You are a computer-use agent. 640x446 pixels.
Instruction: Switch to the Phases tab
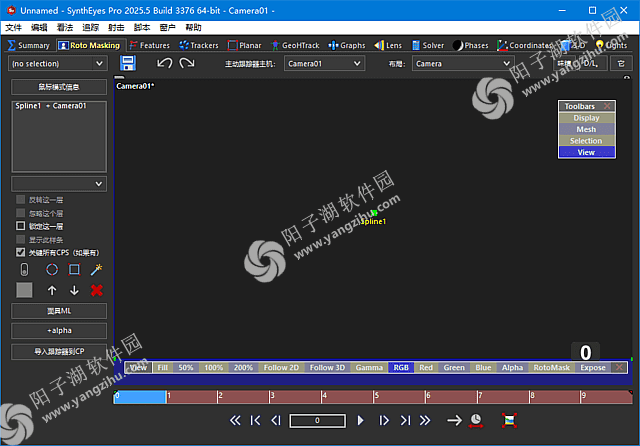(x=471, y=45)
